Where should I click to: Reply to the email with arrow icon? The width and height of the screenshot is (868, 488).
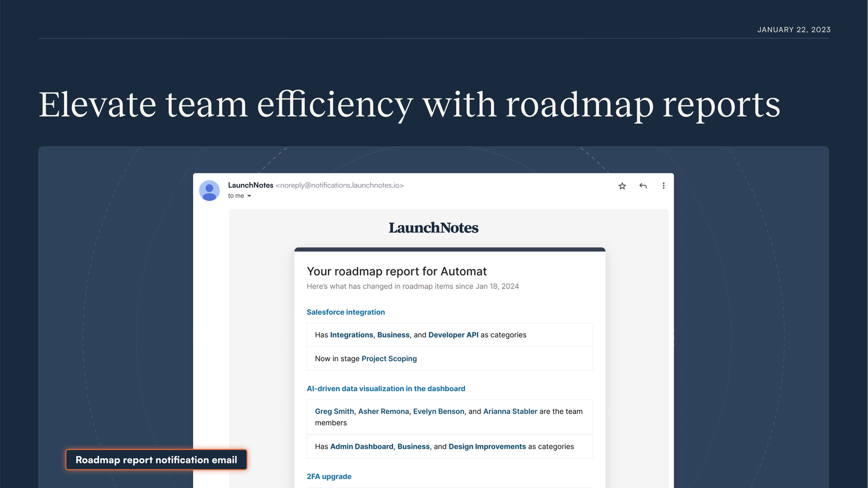(x=643, y=186)
